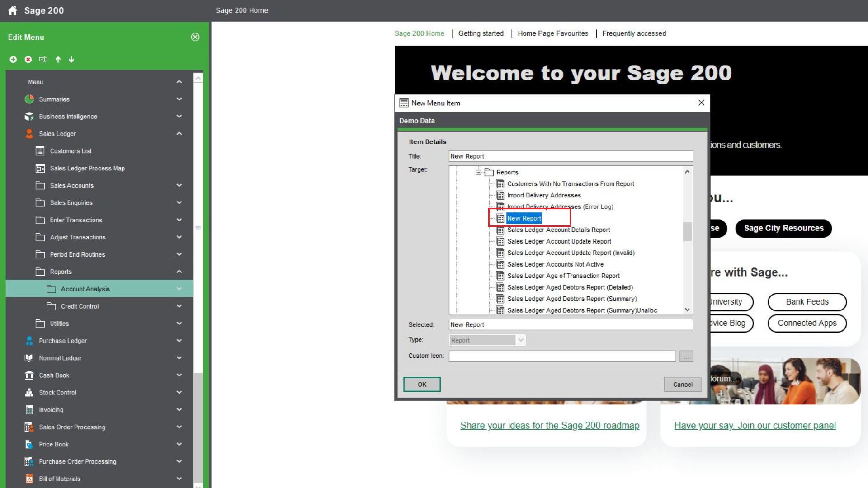
Task: Switch to the Getting started tab
Action: (x=481, y=33)
